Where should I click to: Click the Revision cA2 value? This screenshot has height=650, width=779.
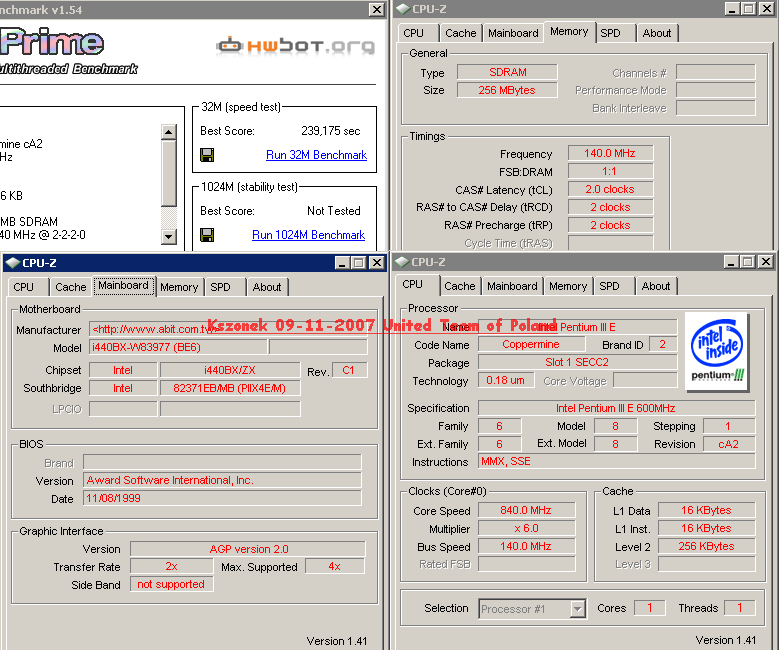click(729, 444)
